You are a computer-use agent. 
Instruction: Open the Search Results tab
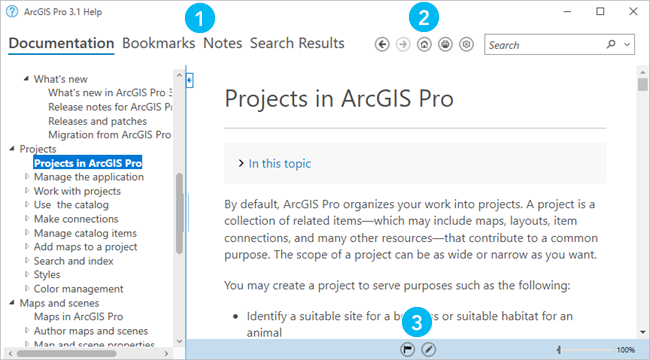click(297, 43)
